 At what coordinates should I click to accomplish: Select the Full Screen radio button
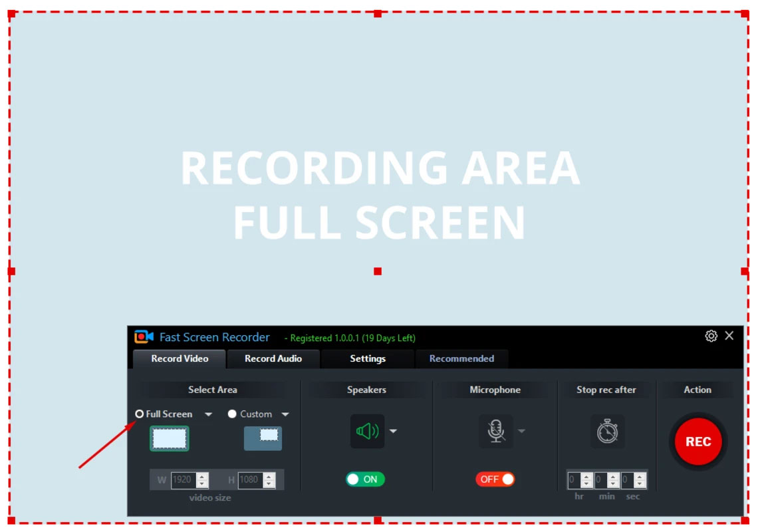140,414
